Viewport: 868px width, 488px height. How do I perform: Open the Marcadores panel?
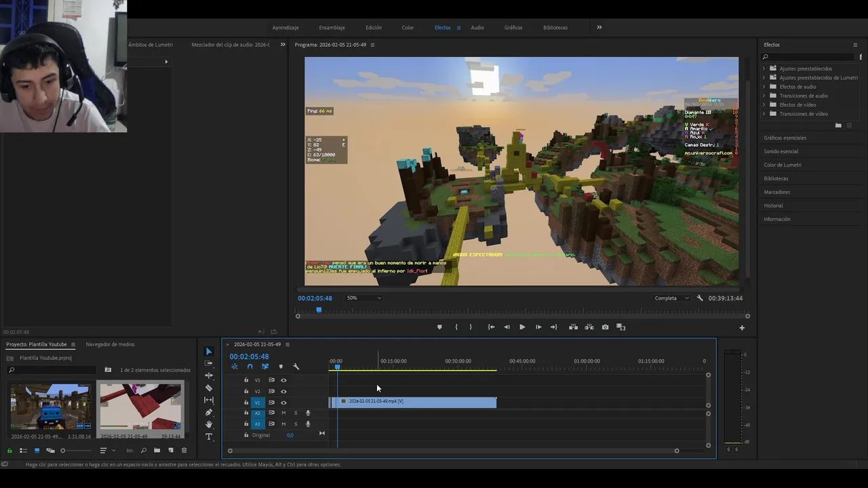point(777,192)
